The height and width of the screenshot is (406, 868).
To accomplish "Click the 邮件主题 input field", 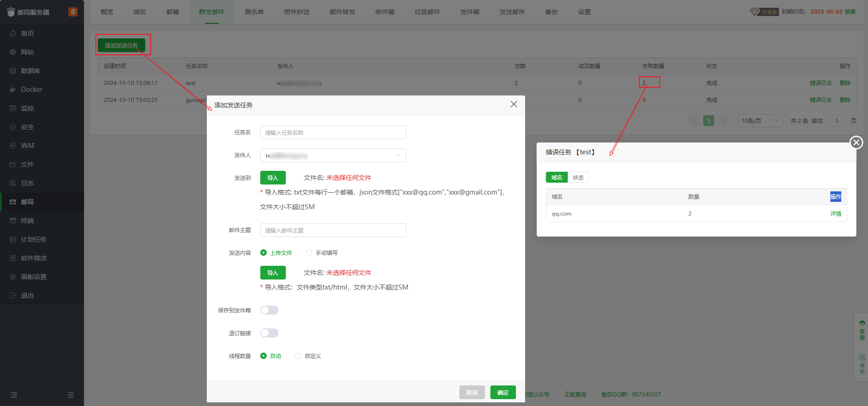I will 333,230.
